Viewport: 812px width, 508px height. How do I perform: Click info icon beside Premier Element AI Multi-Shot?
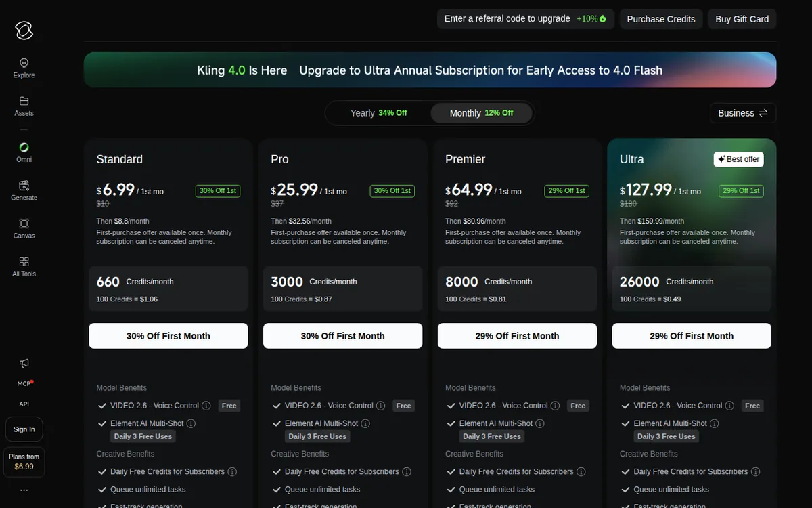click(x=540, y=423)
